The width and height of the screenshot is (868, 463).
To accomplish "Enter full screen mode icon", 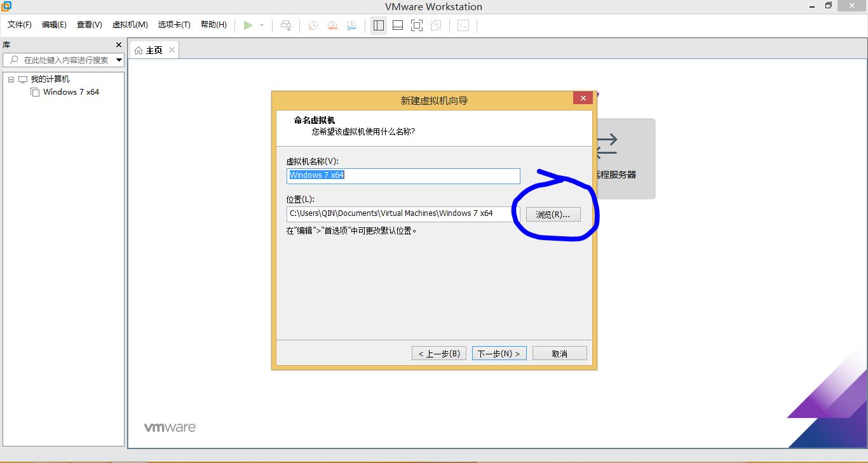I will (x=417, y=25).
